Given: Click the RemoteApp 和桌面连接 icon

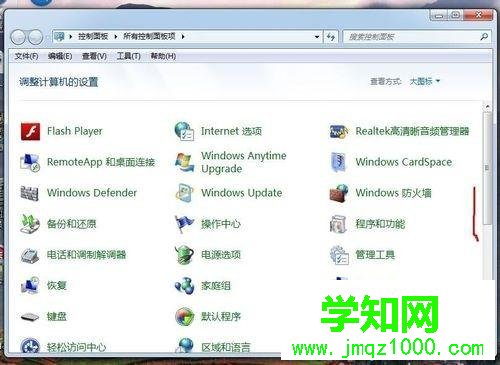Looking at the screenshot, I should 30,162.
